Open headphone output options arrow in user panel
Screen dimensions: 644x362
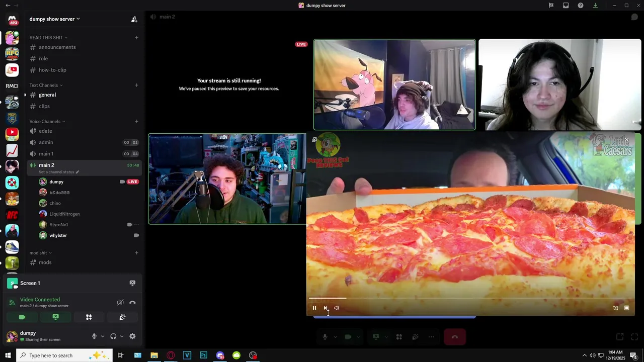[x=122, y=336]
